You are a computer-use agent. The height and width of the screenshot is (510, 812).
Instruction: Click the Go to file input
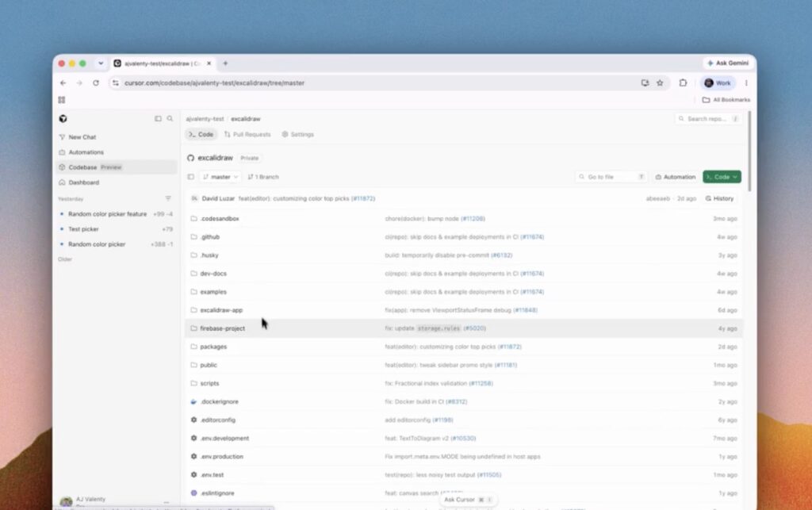coord(611,177)
